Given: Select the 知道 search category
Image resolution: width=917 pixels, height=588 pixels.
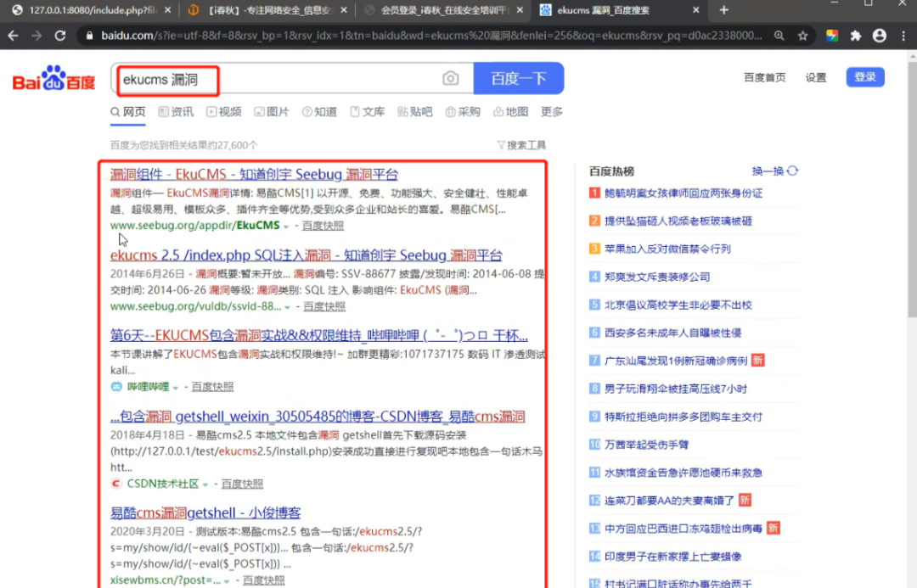Looking at the screenshot, I should coord(319,112).
